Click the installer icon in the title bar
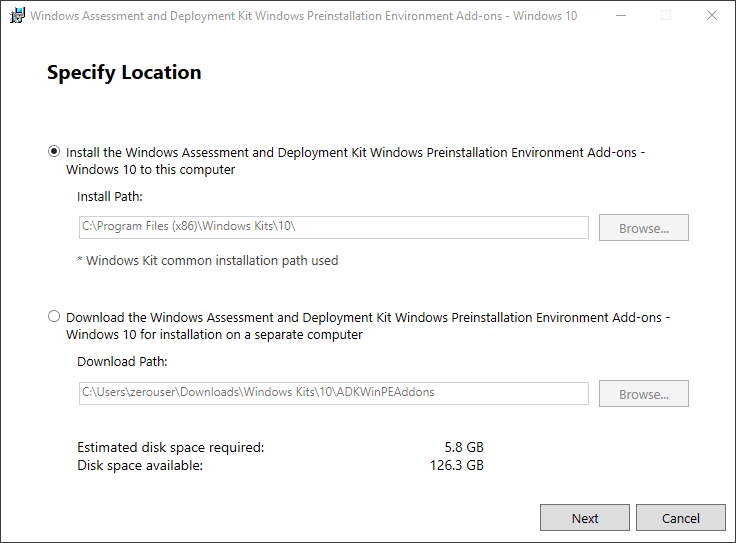Image resolution: width=736 pixels, height=543 pixels. (16, 16)
